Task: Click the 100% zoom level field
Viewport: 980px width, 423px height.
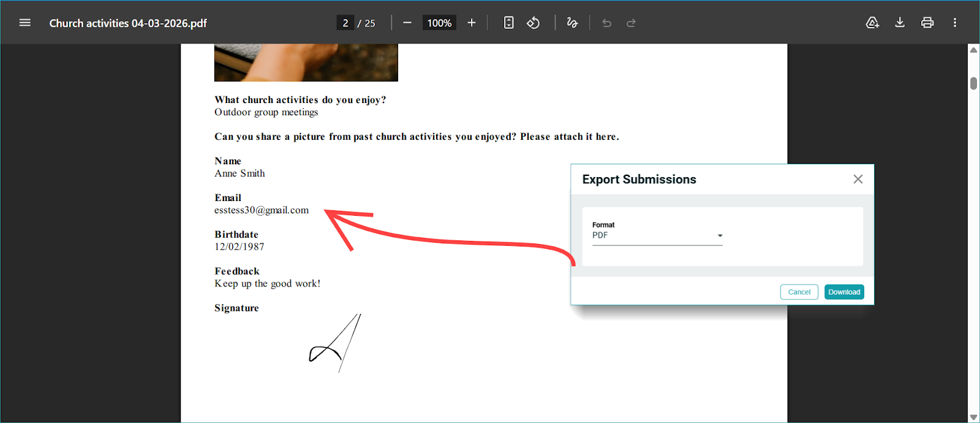Action: 439,23
